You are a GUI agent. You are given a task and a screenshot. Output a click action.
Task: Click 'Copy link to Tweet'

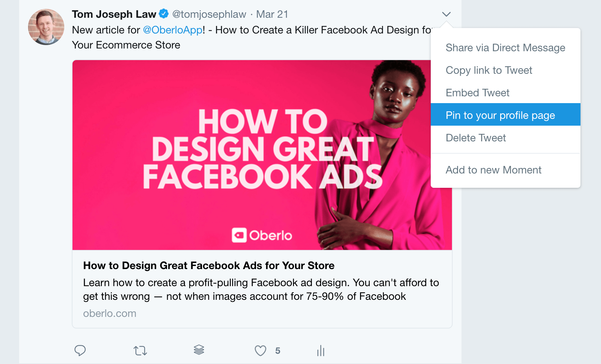click(489, 70)
